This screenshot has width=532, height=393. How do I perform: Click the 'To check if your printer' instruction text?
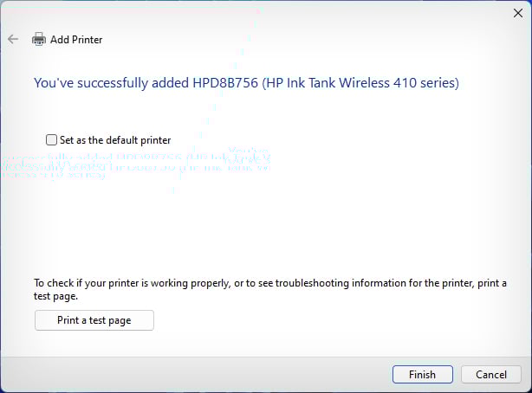[x=270, y=289]
